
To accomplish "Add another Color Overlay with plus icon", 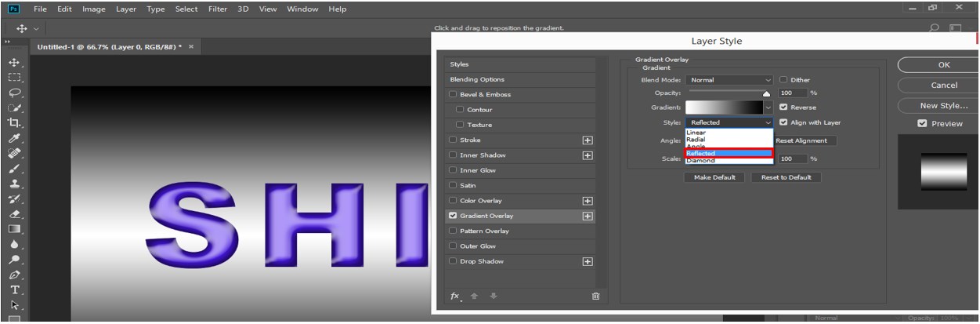I will (588, 201).
